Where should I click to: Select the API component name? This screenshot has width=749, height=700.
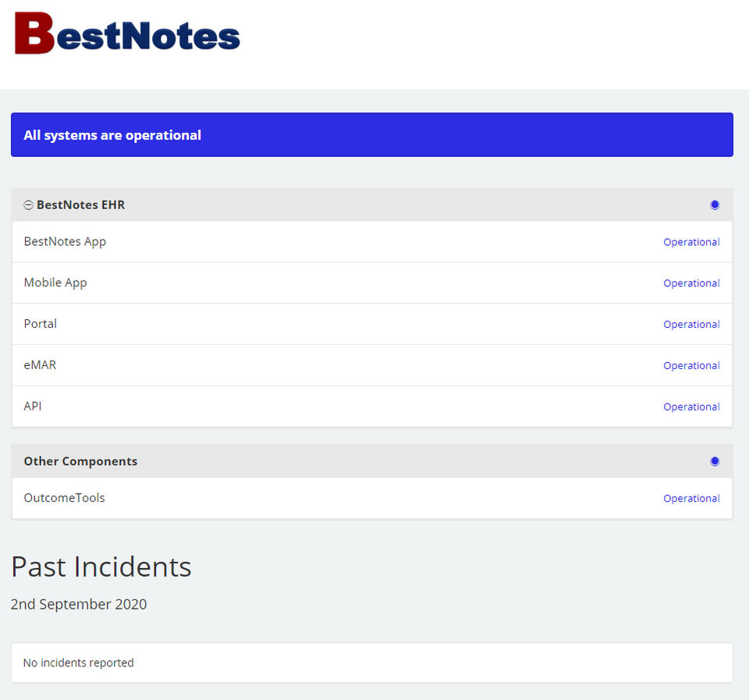(x=33, y=406)
